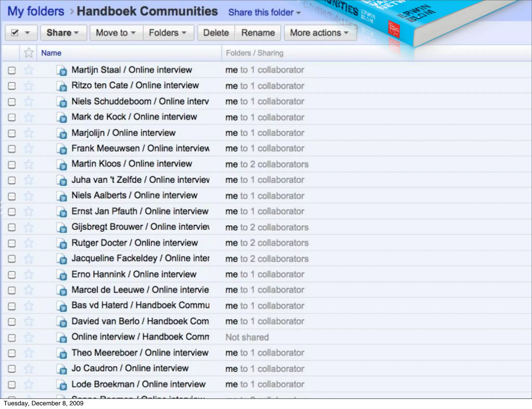Open Mark de Kock / Online interview

click(x=134, y=117)
